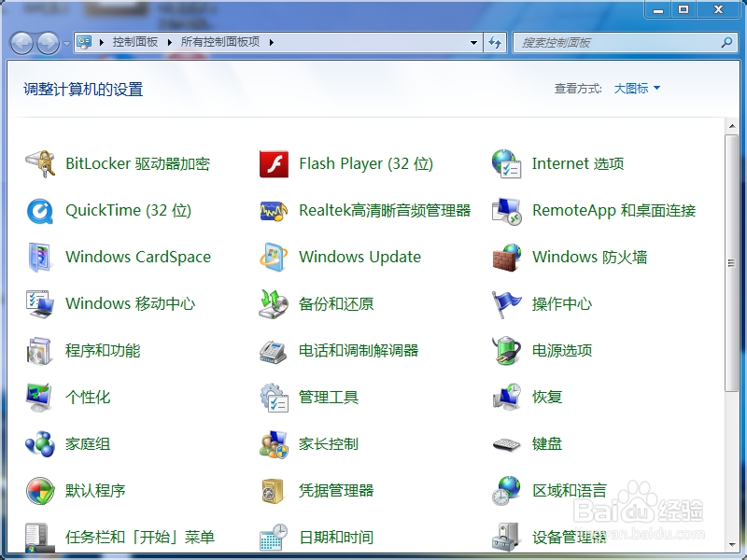747x560 pixels.
Task: Click the Control Panel icon in address bar
Action: coord(84,42)
